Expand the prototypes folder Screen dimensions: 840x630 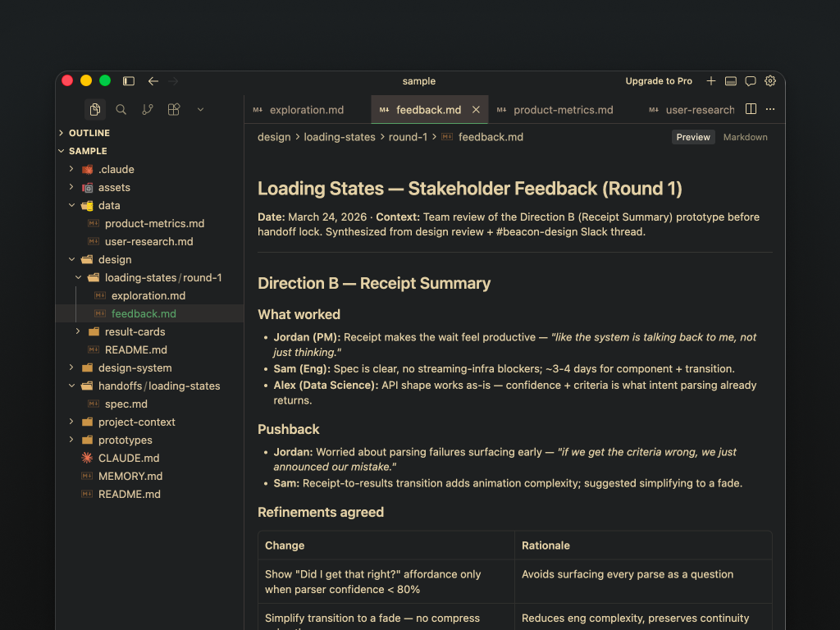150,440
